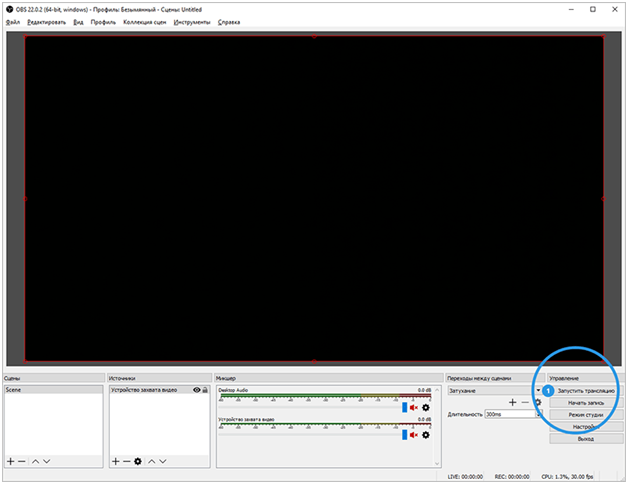This screenshot has height=484, width=628.
Task: Open Desktop Audio gear settings in mixer
Action: pos(426,407)
